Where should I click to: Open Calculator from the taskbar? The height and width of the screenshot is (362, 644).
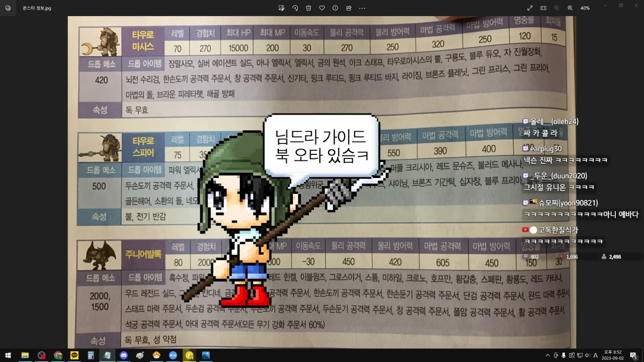(91, 355)
